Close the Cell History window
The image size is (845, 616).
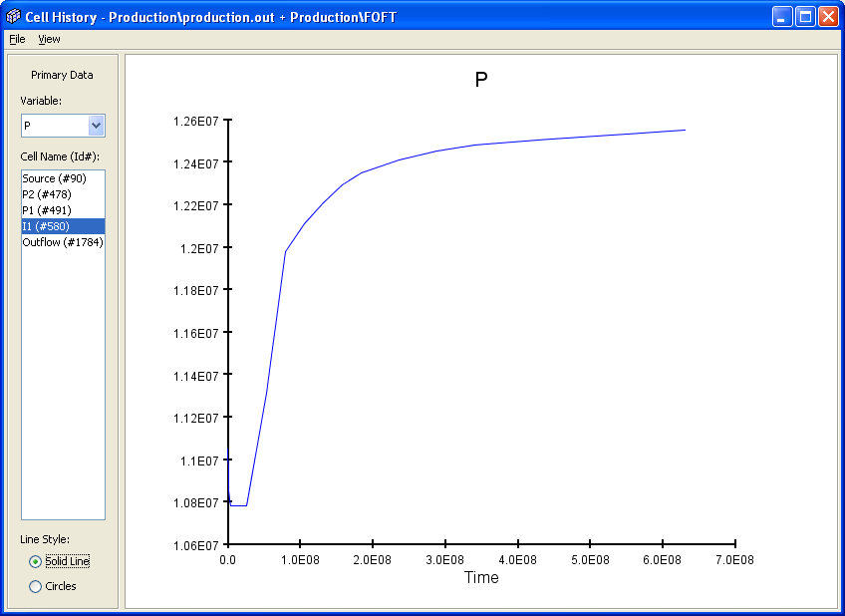(x=828, y=17)
